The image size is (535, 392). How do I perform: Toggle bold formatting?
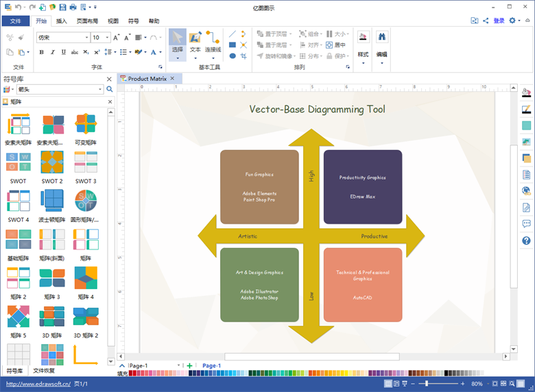click(x=42, y=52)
